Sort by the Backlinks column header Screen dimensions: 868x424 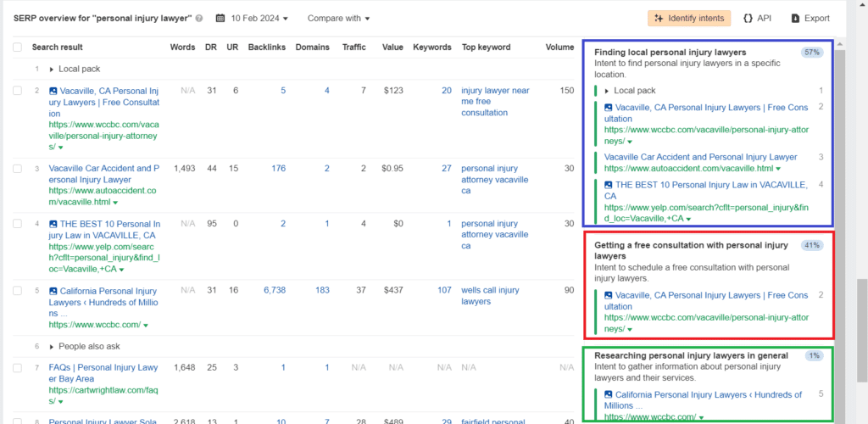[267, 47]
